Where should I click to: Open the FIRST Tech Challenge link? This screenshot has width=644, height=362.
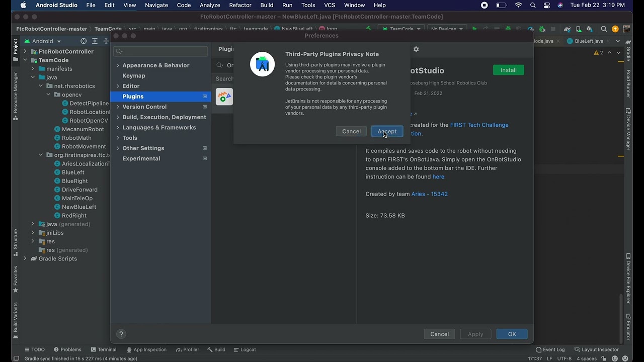[479, 125]
